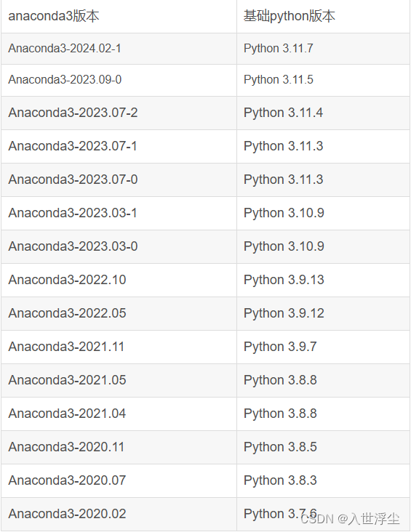411x532 pixels.
Task: Click the Anaconda3-2023.07-1 row label
Action: tap(72, 146)
